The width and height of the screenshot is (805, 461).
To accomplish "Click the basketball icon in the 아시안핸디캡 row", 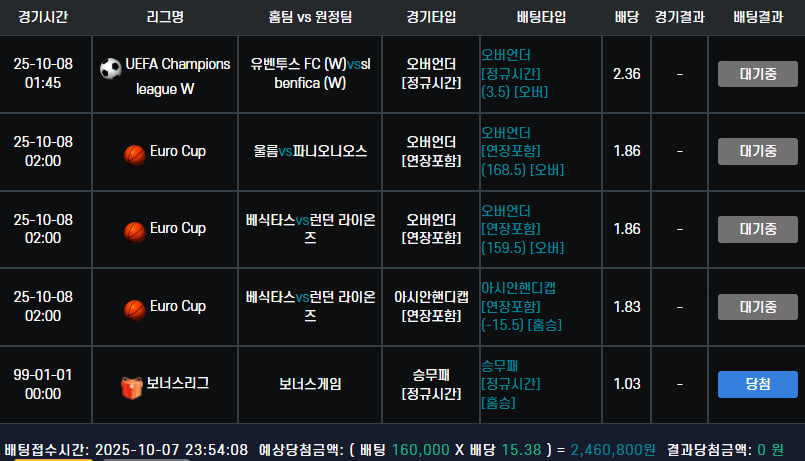I will 134,306.
